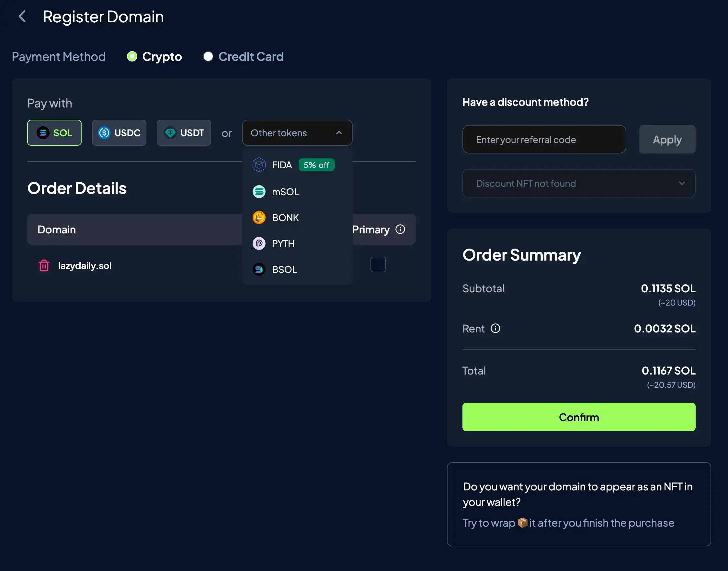The image size is (728, 571).
Task: Click the mSOL token icon
Action: click(259, 192)
